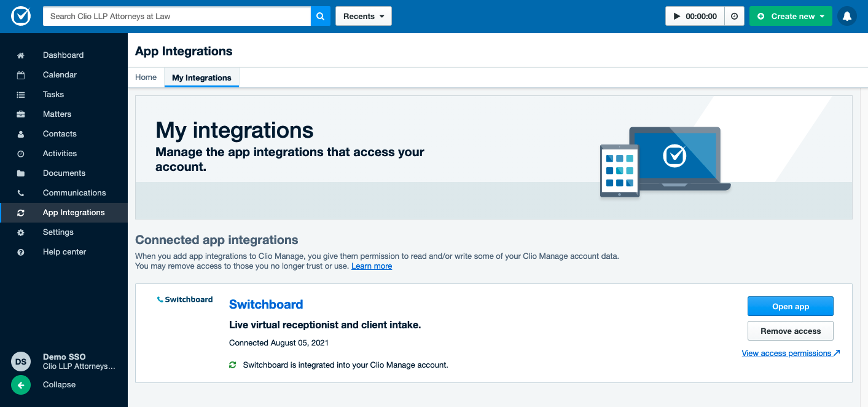Click the Calendar sidebar icon
The width and height of the screenshot is (868, 407).
click(x=21, y=75)
